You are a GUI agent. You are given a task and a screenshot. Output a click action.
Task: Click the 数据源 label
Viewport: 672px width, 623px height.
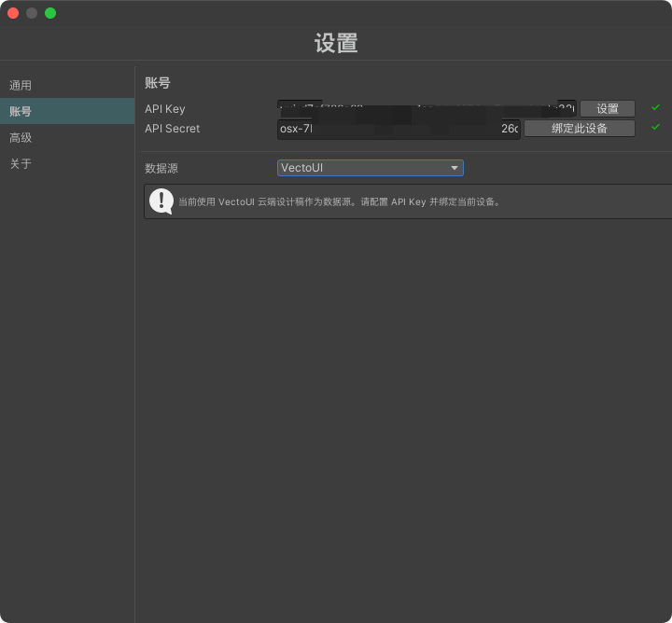pos(161,168)
